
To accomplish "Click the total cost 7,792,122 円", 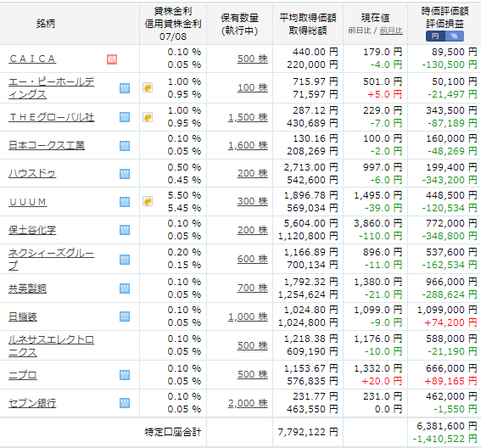I will coord(308,432).
